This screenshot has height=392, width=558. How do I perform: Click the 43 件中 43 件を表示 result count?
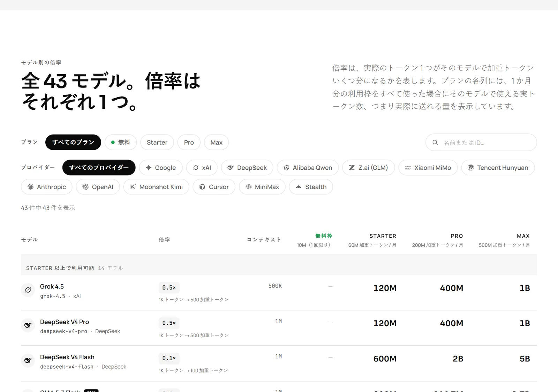48,208
